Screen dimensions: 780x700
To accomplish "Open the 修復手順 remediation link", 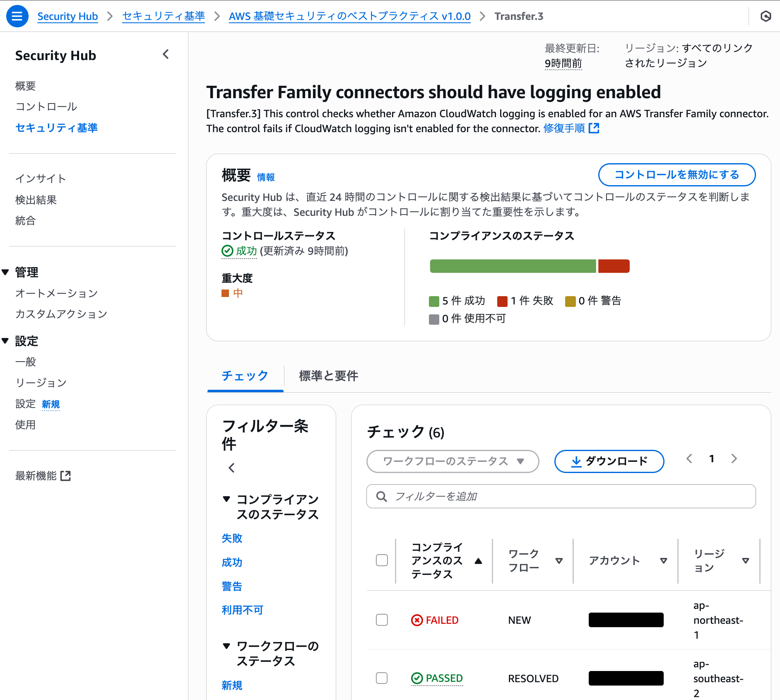I will (564, 128).
